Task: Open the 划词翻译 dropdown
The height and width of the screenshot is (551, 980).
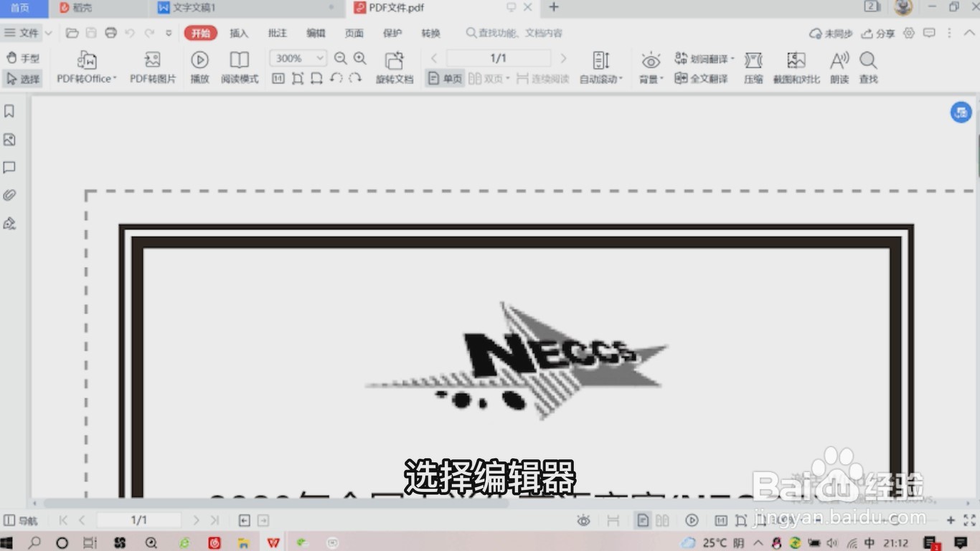Action: click(x=705, y=59)
